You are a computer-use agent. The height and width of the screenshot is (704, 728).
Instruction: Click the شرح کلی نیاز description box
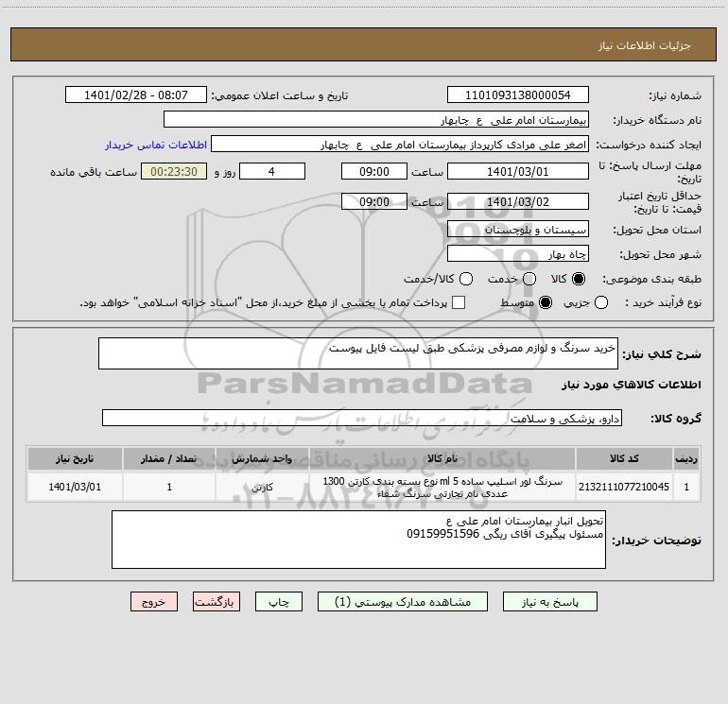tap(358, 353)
